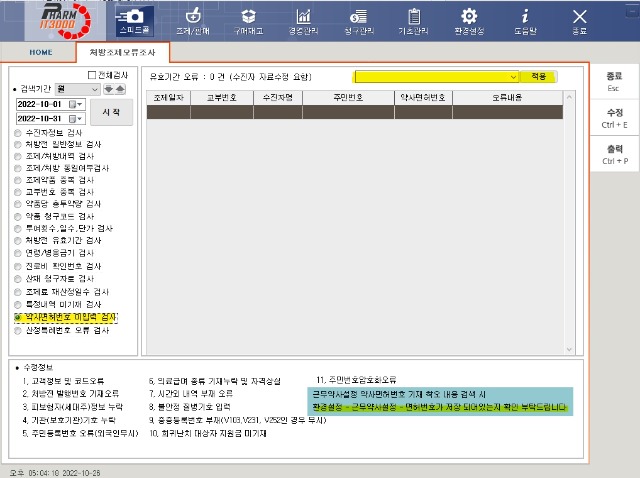Open the 구매재고 box icon menu

[x=248, y=22]
